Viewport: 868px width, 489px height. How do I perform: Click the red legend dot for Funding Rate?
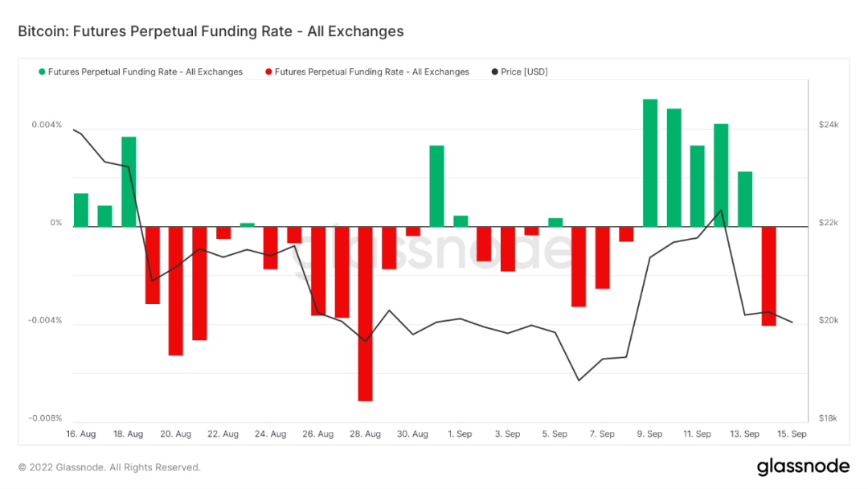tap(268, 72)
